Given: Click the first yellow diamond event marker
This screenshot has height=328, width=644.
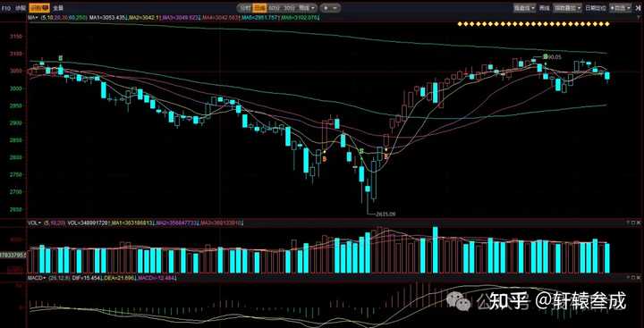Looking at the screenshot, I should point(460,24).
